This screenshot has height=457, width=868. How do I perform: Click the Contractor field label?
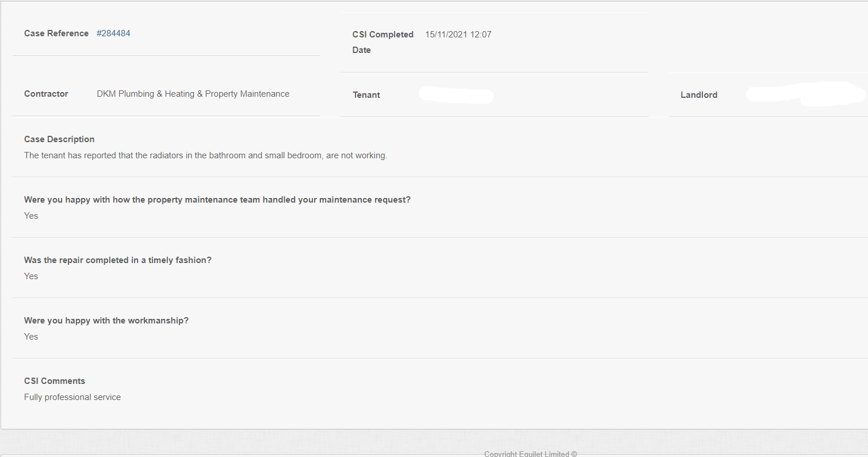(46, 94)
